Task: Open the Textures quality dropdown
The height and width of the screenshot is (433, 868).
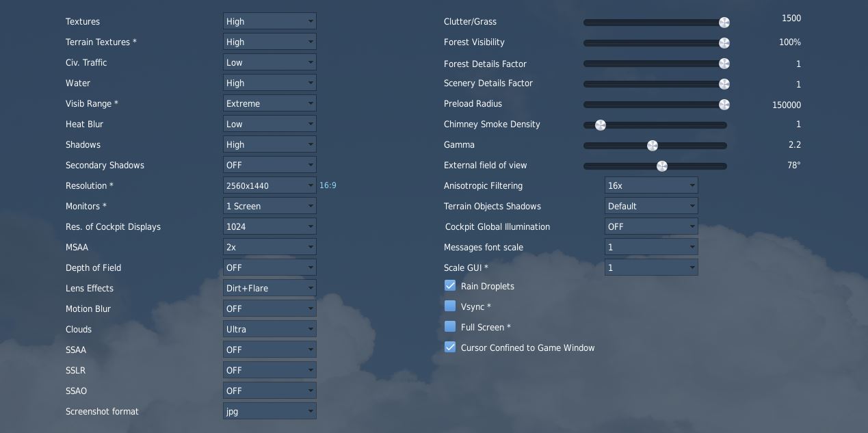Action: pyautogui.click(x=269, y=21)
